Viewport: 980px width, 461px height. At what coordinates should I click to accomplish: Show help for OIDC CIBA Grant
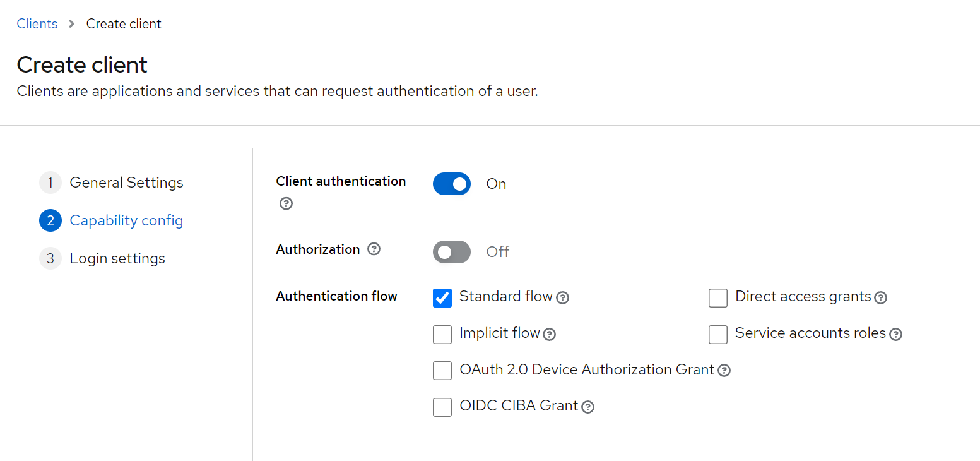point(587,407)
